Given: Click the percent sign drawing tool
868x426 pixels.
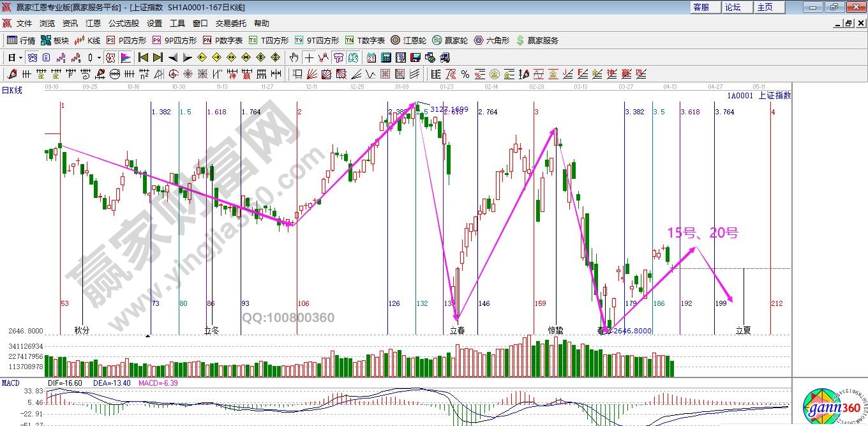Looking at the screenshot, I should (465, 74).
